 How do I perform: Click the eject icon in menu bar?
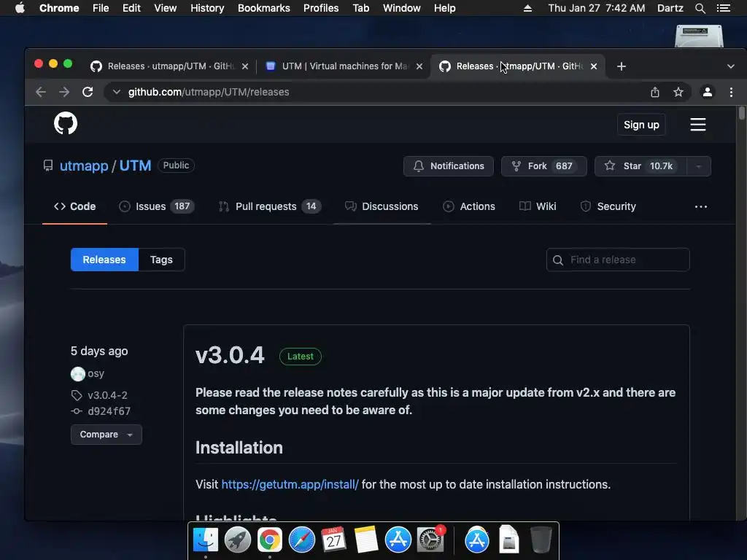[527, 8]
